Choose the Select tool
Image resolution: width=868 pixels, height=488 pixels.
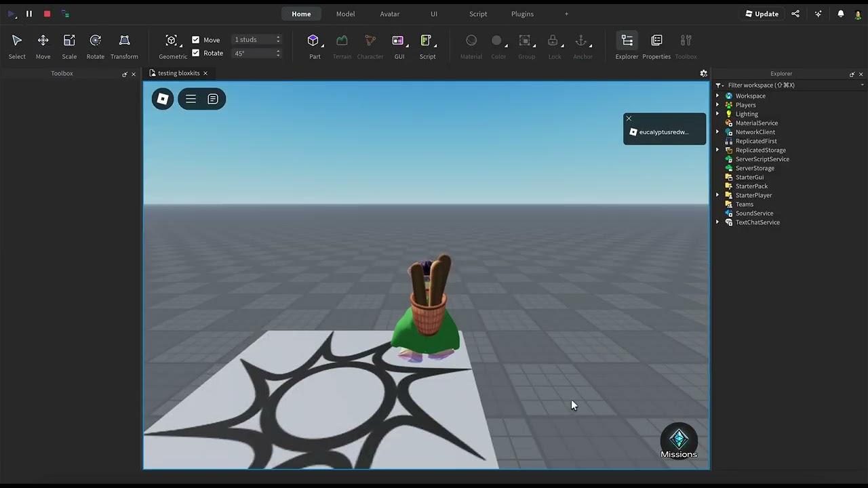pyautogui.click(x=17, y=47)
